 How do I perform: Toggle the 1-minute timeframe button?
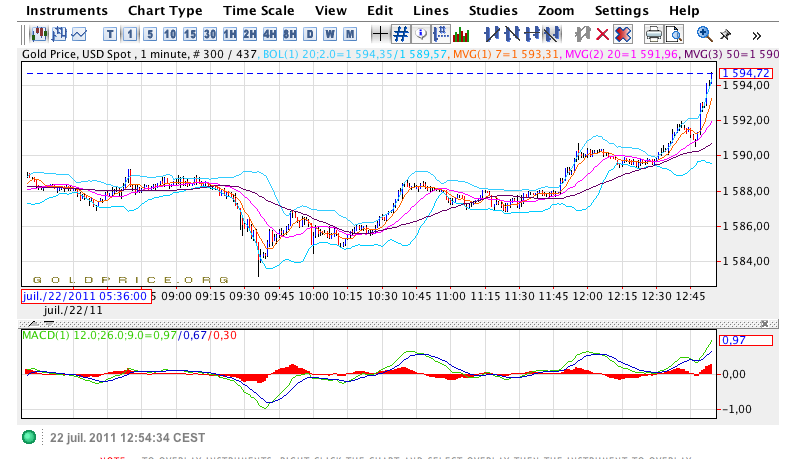point(130,34)
